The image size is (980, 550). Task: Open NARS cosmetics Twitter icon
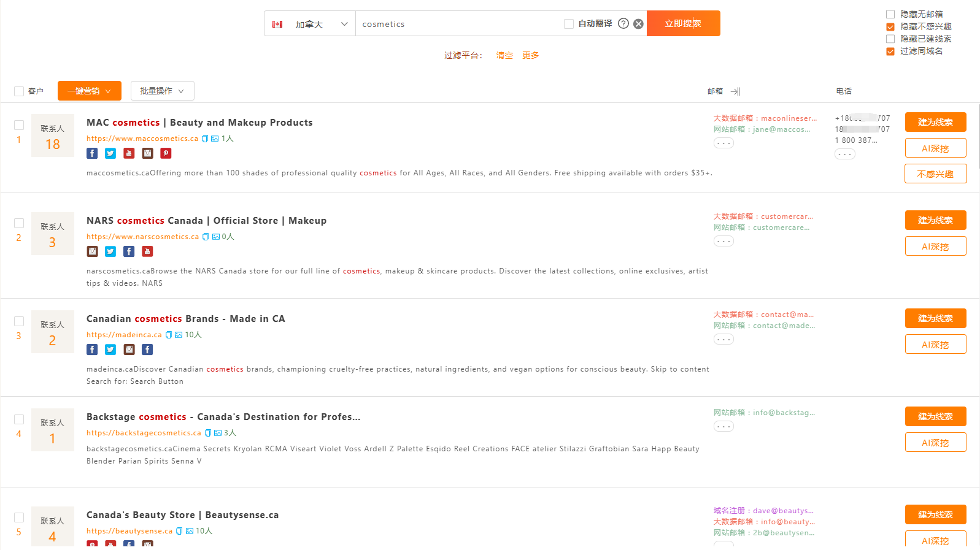click(x=110, y=251)
